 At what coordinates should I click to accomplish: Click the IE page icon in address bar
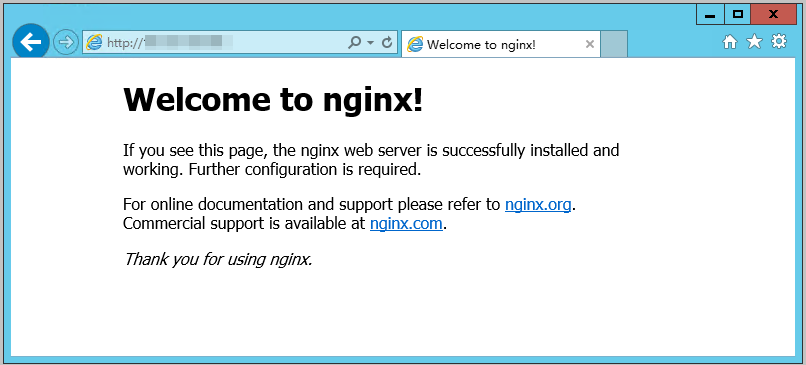94,42
